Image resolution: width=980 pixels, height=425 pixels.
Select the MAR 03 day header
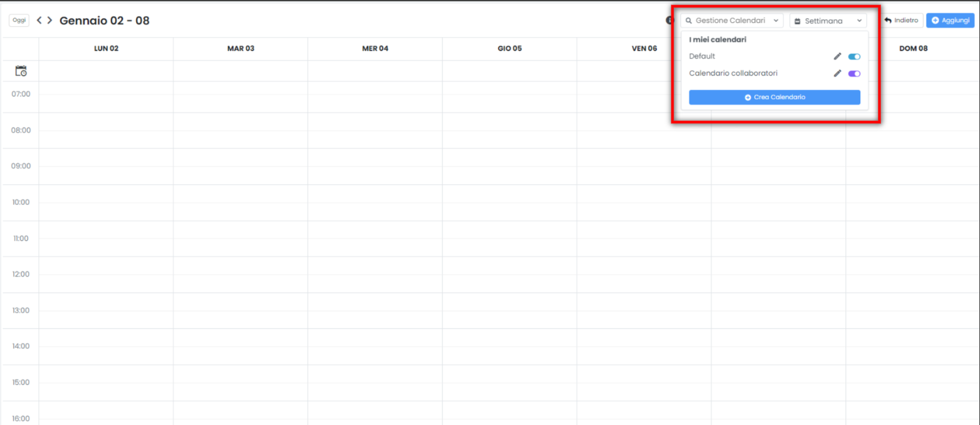coord(241,49)
